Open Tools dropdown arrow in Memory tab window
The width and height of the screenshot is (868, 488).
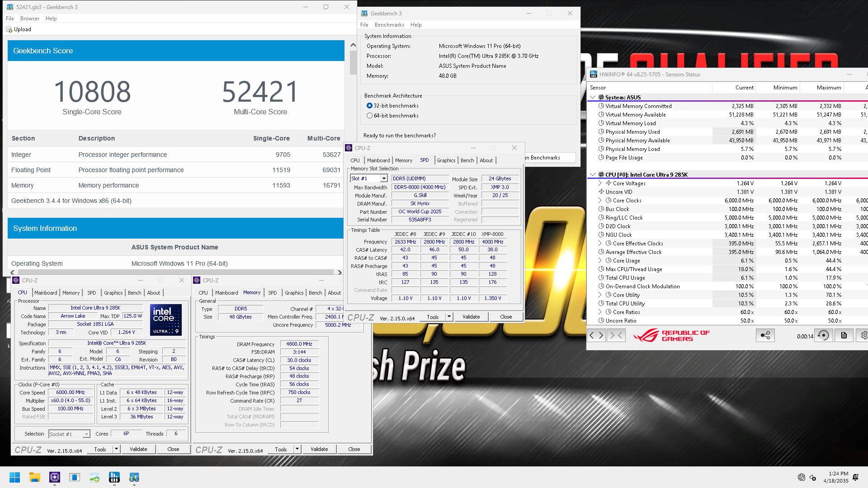[297, 449]
